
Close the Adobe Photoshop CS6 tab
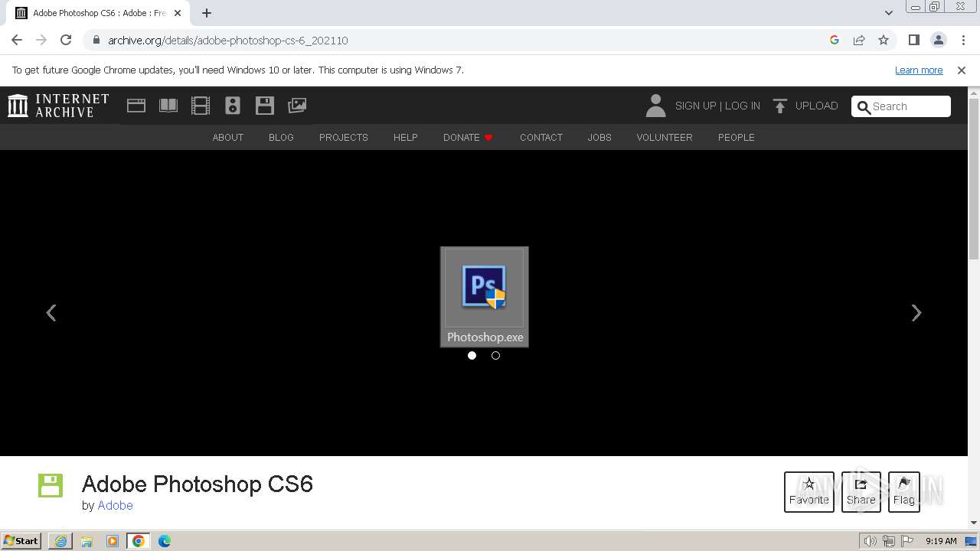coord(178,13)
